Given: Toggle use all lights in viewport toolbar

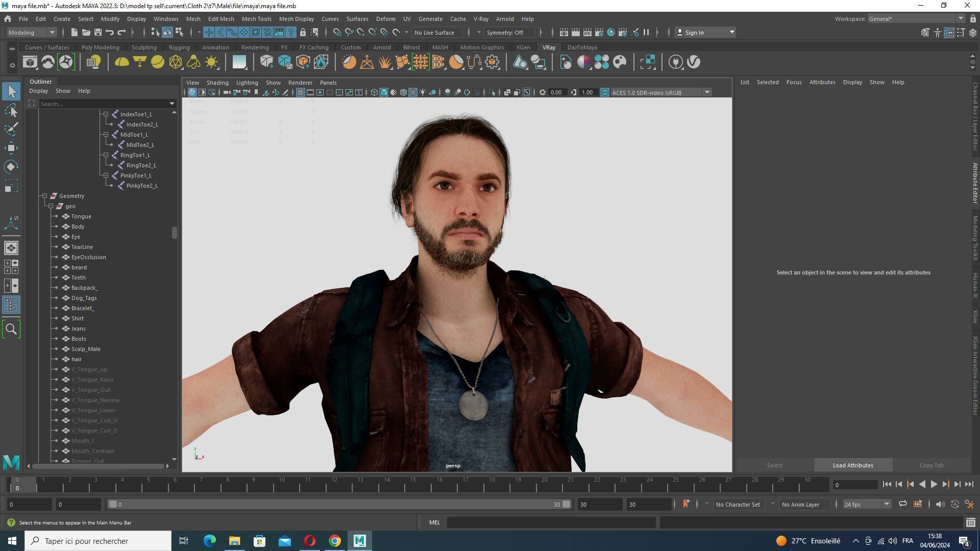Looking at the screenshot, I should pyautogui.click(x=423, y=92).
